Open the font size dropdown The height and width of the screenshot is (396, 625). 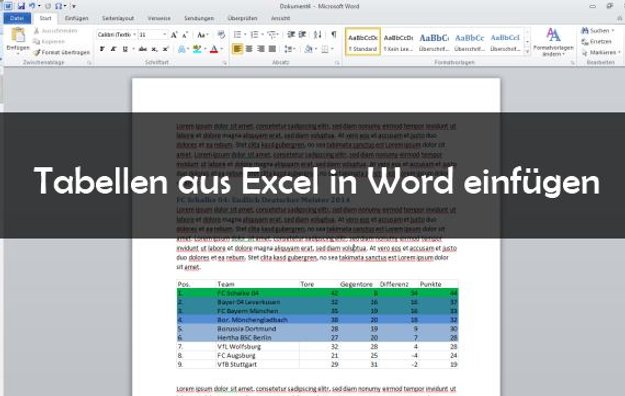(x=164, y=35)
